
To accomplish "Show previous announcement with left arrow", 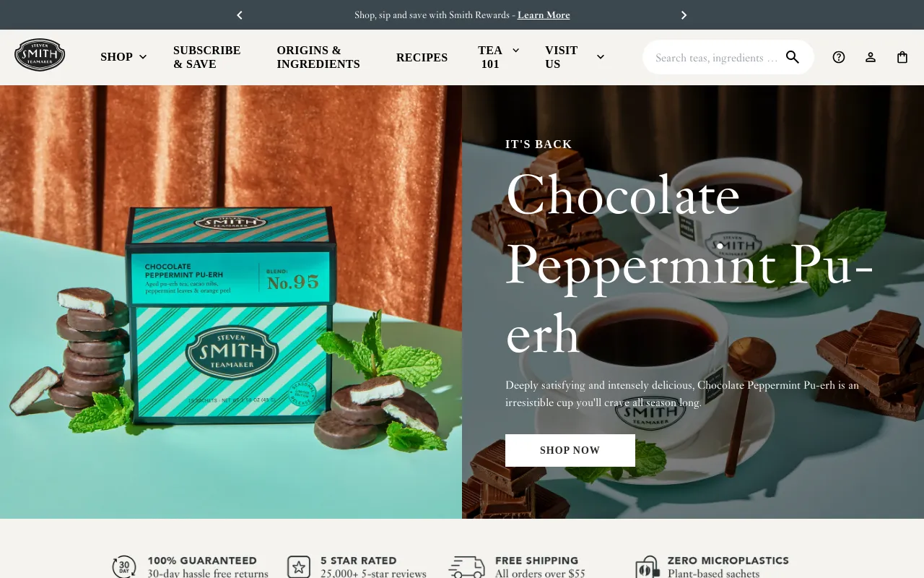I will 240,14.
